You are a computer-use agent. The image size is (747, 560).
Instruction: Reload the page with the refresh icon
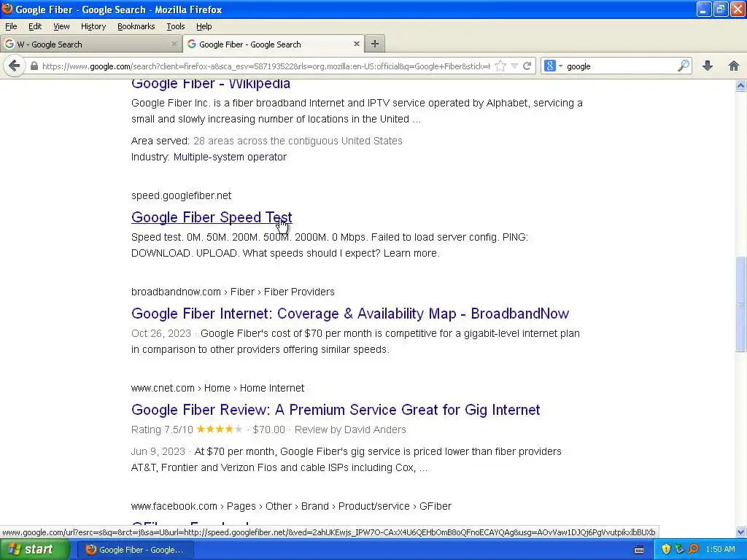tap(527, 66)
